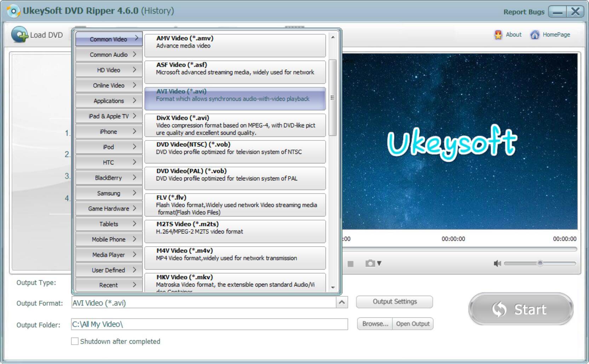Open the snapshot options dropdown arrow

(379, 264)
